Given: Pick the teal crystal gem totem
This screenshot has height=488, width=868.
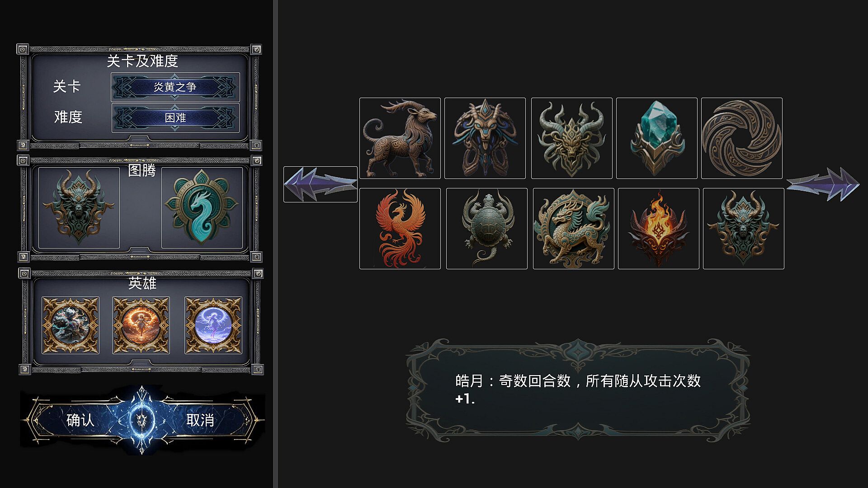Looking at the screenshot, I should pos(657,138).
